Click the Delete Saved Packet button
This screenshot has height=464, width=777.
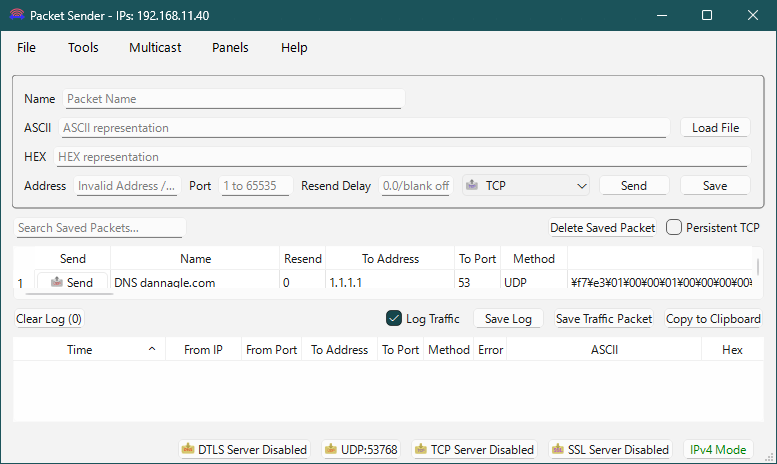602,228
